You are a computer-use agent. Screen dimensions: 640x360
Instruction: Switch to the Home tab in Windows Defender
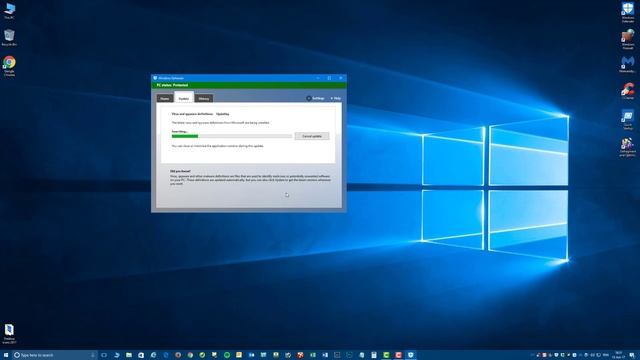(164, 98)
